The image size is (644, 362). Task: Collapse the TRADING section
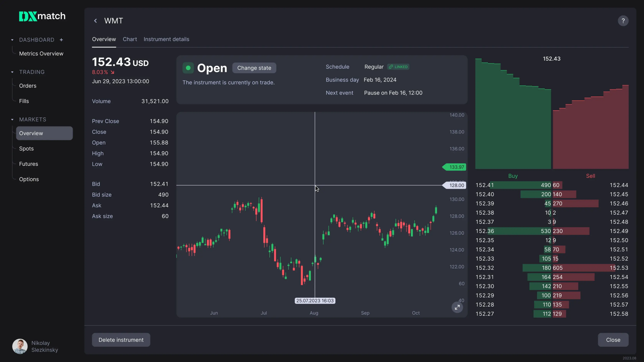coord(12,72)
